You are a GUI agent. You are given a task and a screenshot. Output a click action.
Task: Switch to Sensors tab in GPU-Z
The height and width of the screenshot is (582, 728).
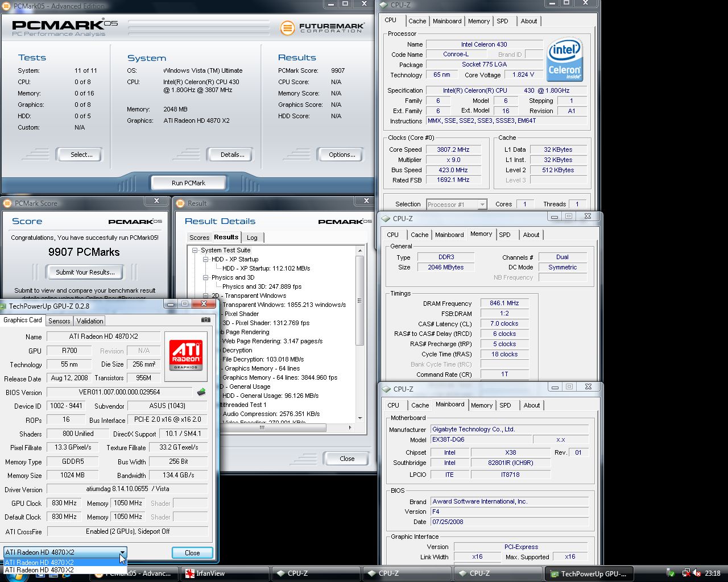[x=59, y=321]
